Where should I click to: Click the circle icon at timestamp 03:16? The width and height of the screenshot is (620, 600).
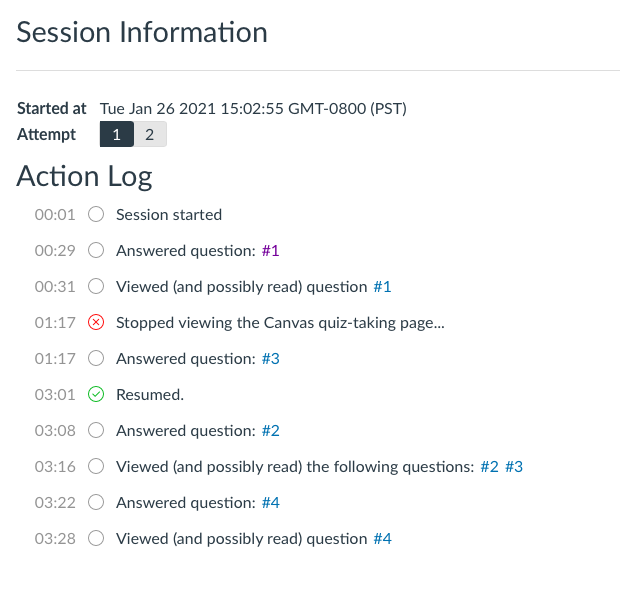[96, 466]
